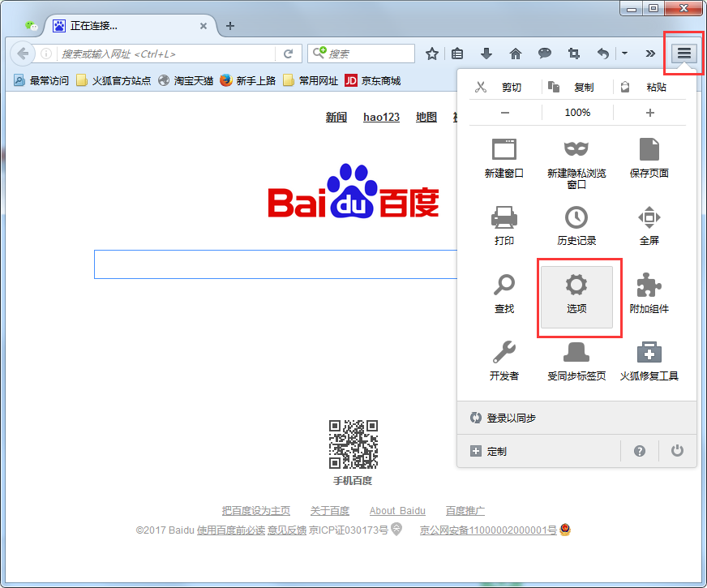Click 京公网安备11000002000001号 link
The image size is (707, 588).
(x=488, y=530)
